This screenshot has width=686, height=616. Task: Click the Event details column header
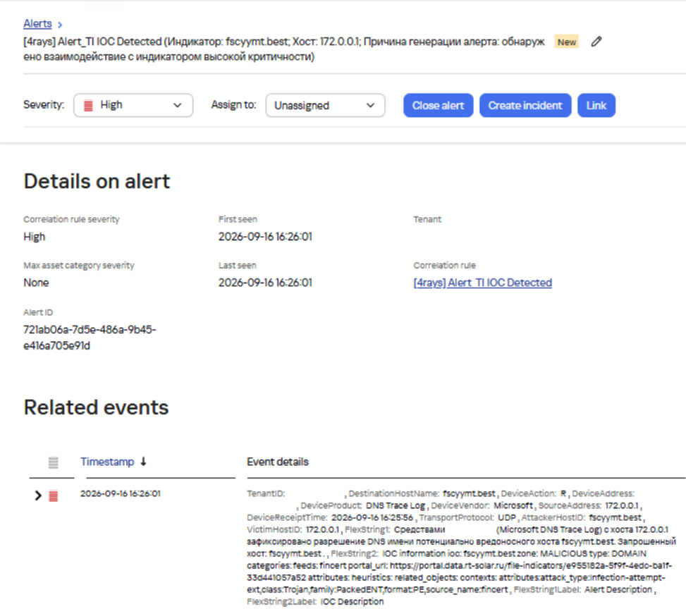tap(277, 462)
